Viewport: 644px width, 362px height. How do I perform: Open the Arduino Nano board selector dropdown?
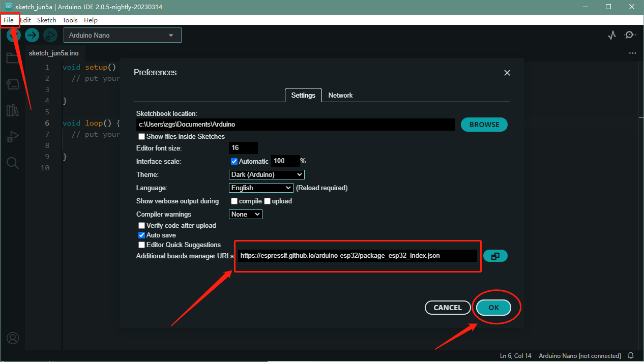click(x=122, y=35)
